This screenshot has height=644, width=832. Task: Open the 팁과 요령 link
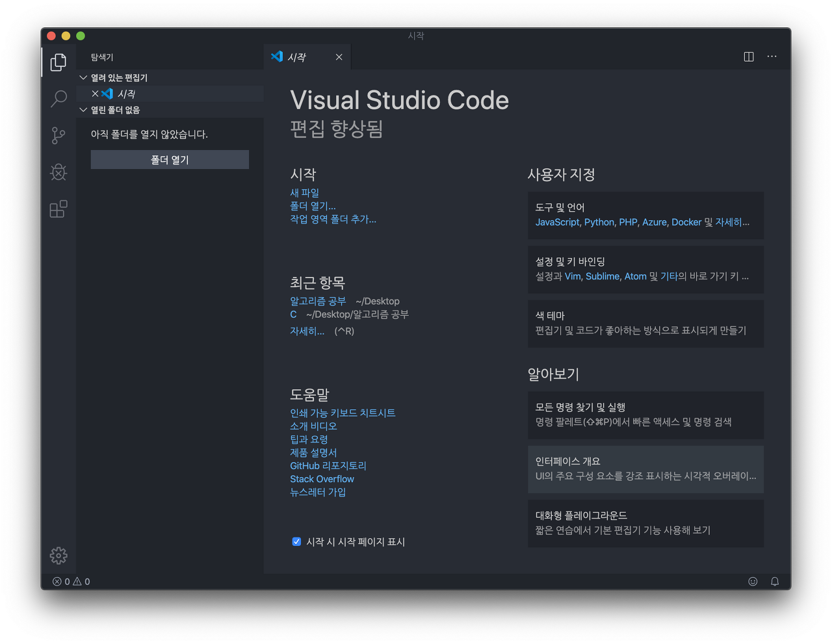[309, 439]
